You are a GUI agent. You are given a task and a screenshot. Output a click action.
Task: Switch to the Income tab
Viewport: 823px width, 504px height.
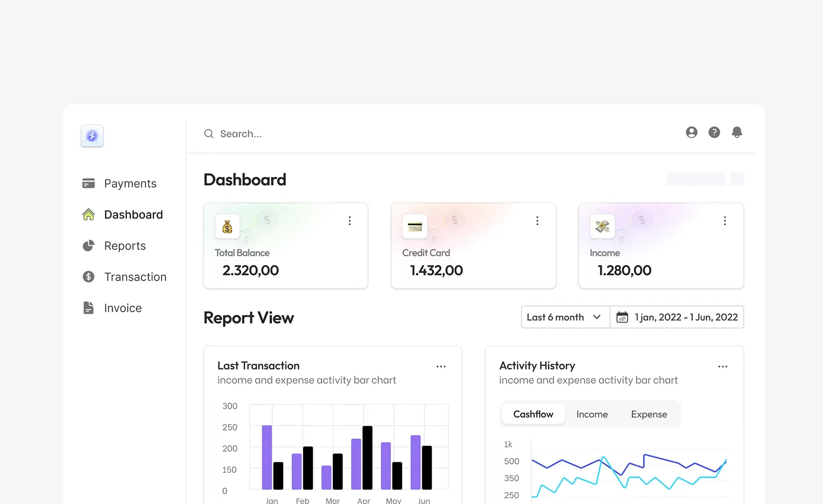tap(592, 414)
